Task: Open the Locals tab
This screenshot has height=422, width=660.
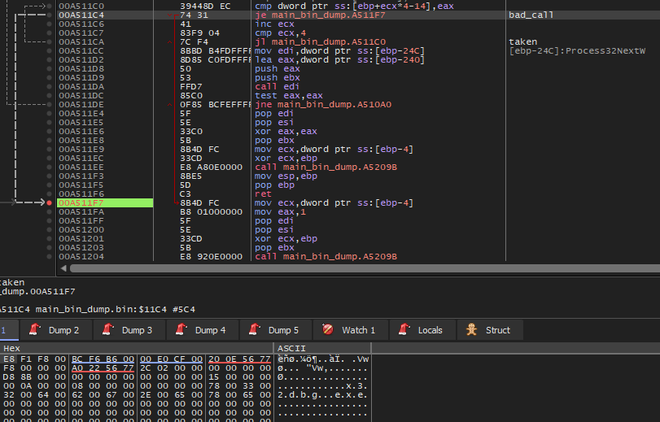Action: pos(423,330)
